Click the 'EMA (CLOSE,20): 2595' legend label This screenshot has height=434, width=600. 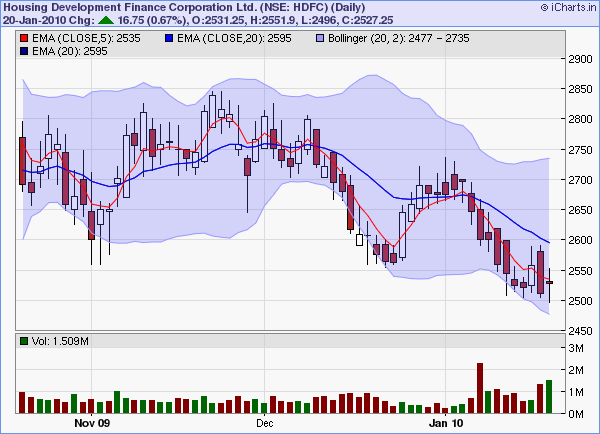click(234, 38)
